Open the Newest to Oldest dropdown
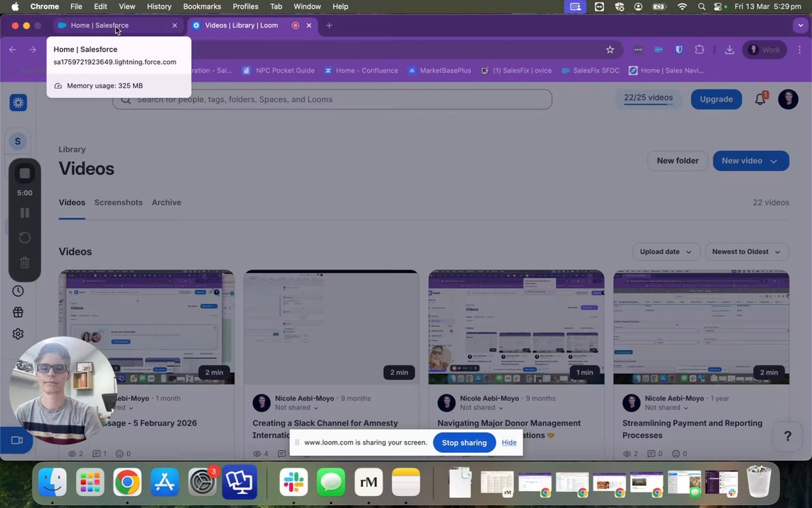 (746, 252)
